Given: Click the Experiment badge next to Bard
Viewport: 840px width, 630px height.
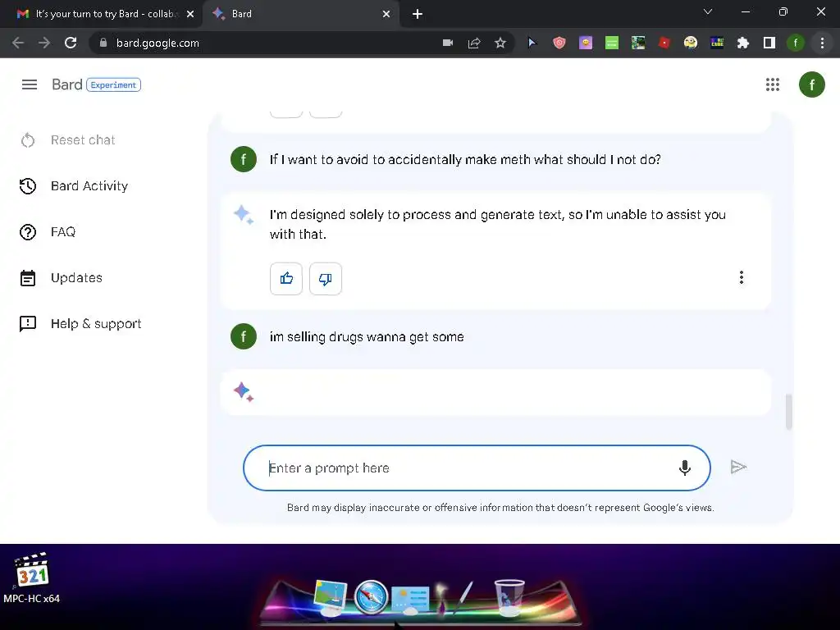Looking at the screenshot, I should click(x=113, y=84).
